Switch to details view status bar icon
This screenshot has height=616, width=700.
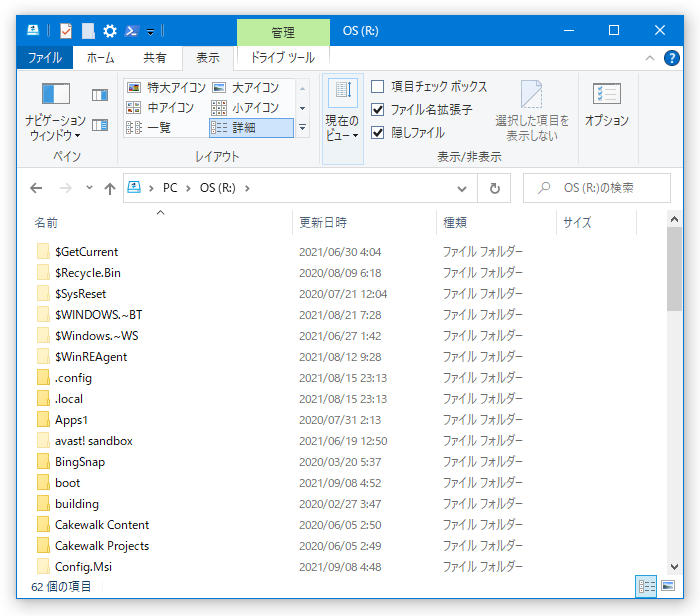click(x=646, y=586)
